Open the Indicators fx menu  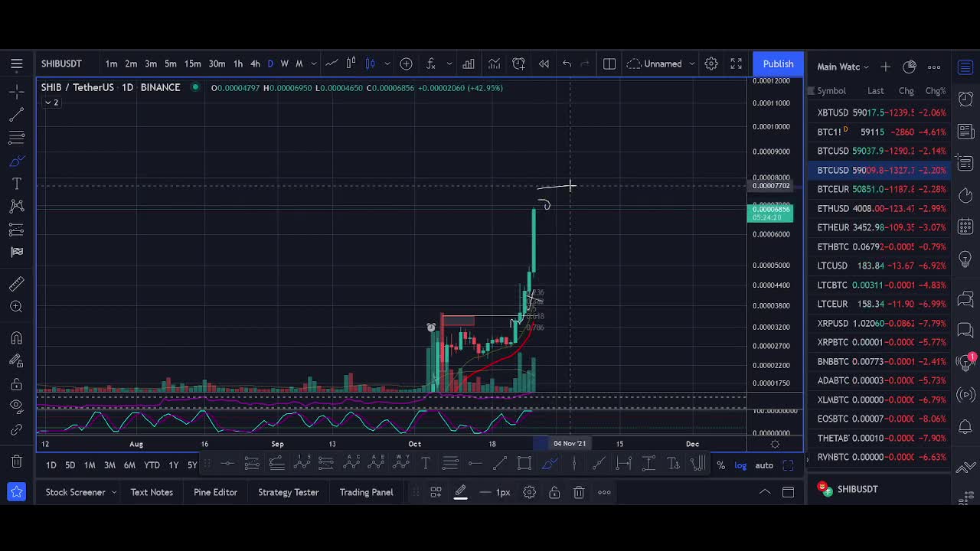click(431, 64)
